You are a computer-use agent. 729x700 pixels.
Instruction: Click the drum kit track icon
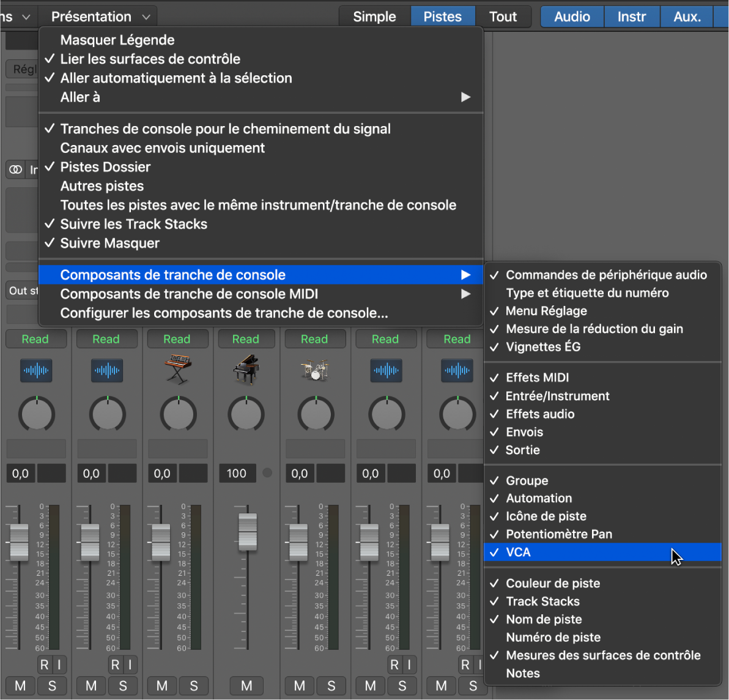coord(315,370)
